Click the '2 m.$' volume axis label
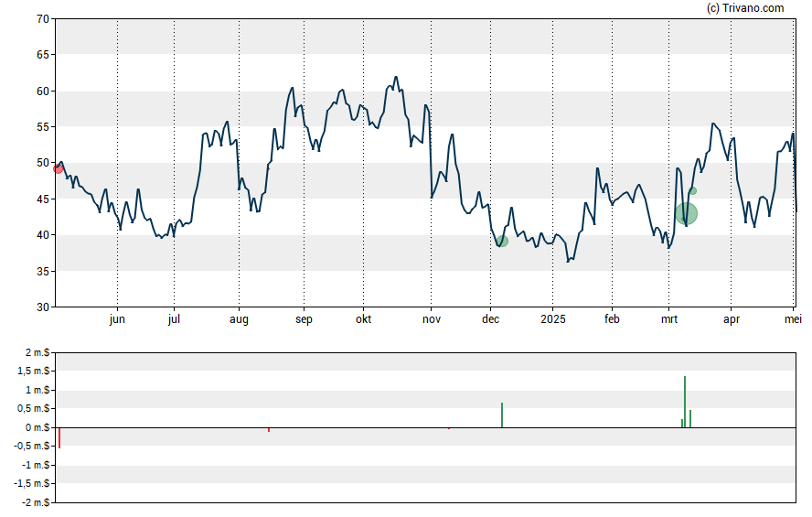The image size is (812, 517). click(x=37, y=353)
